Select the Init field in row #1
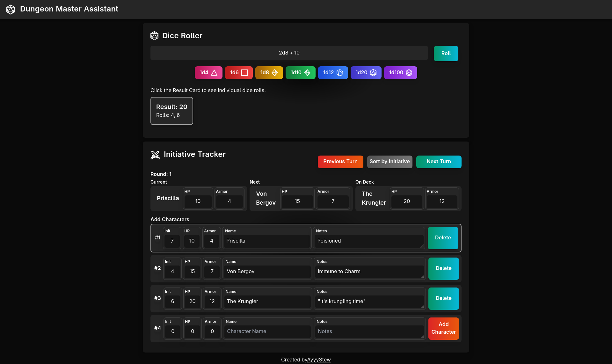This screenshot has width=612, height=364. [172, 241]
